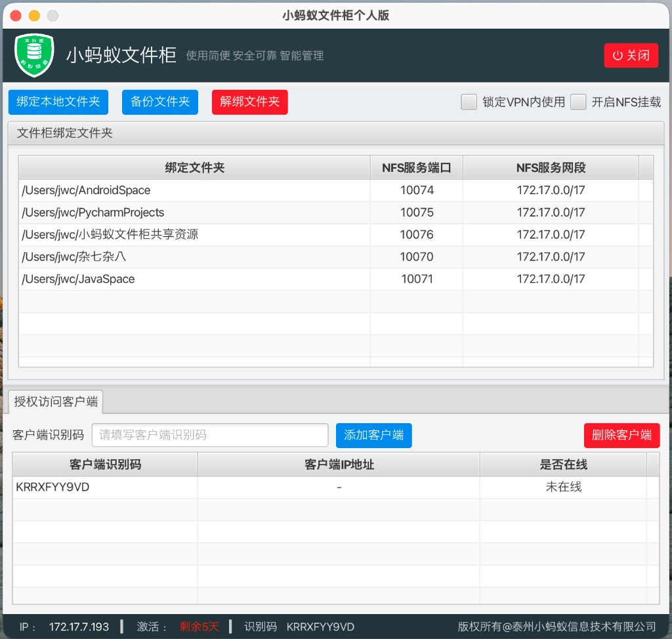Click port value 10074
672x639 pixels.
[x=417, y=190]
